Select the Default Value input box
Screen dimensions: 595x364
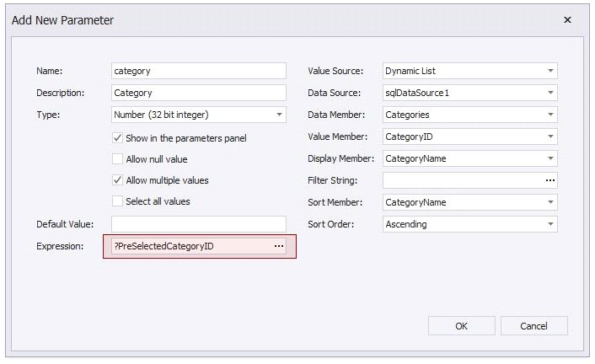click(198, 224)
